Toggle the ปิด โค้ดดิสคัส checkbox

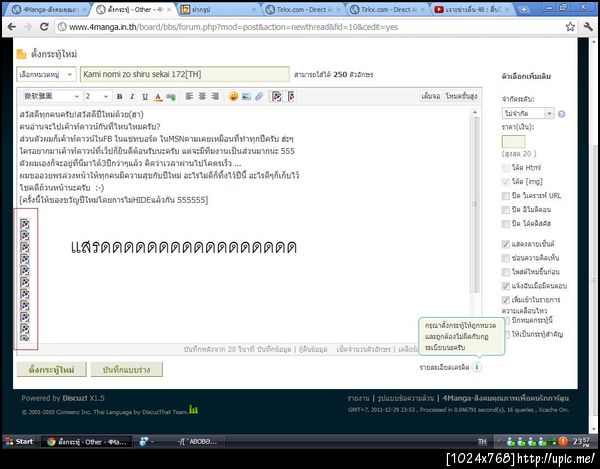point(506,223)
